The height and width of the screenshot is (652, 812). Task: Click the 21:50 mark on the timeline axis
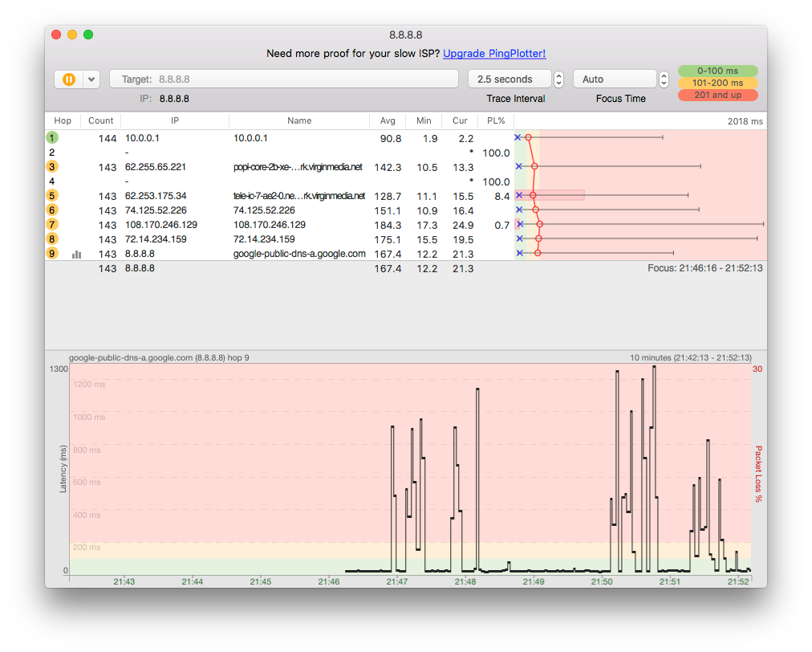(602, 582)
